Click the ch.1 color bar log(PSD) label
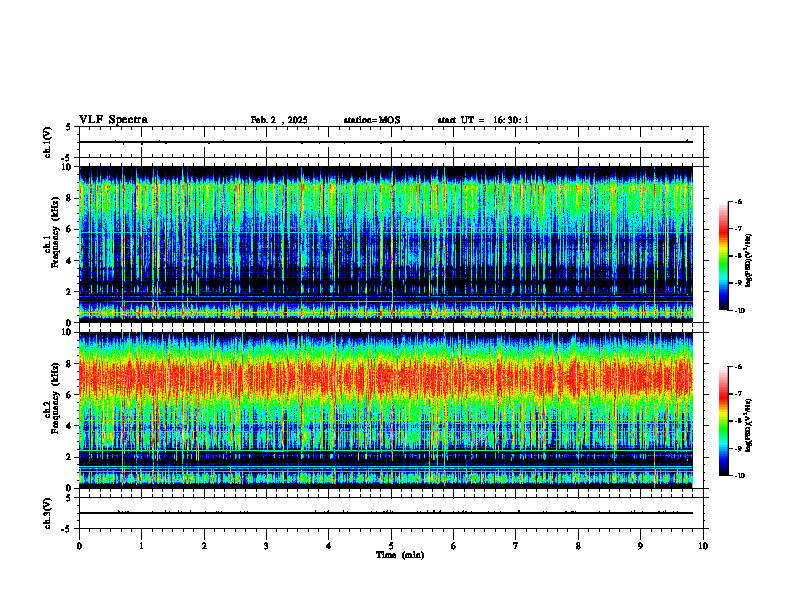792x612 pixels. 749,261
